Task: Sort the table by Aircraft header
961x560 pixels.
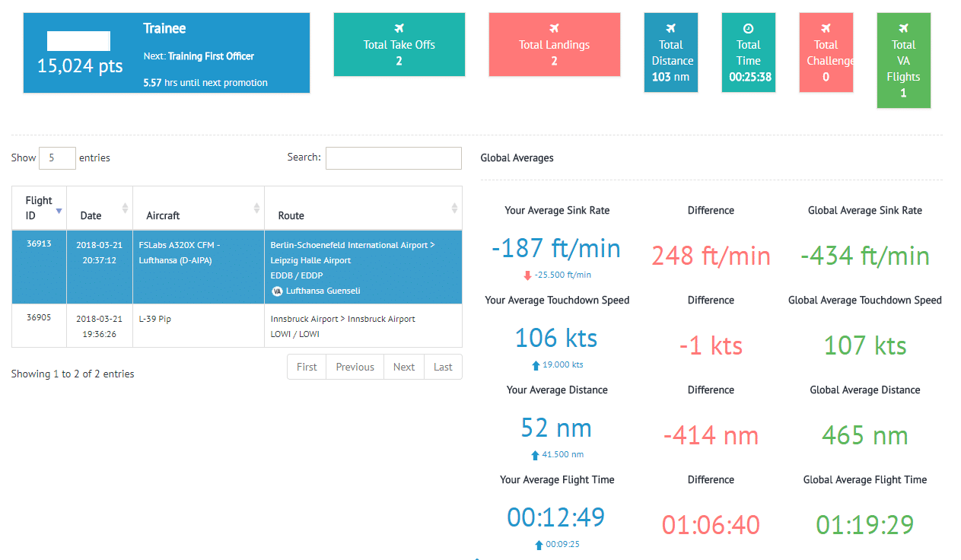Action: pos(198,208)
